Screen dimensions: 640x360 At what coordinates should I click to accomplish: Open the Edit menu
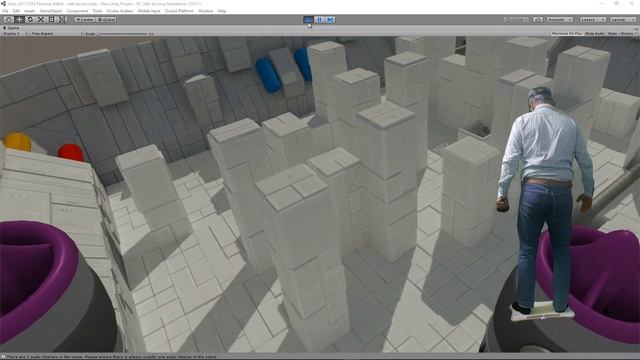(16, 11)
